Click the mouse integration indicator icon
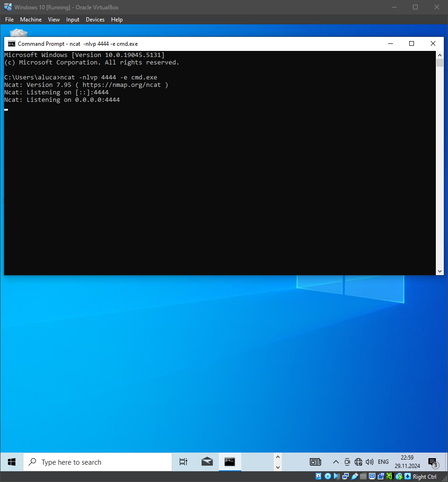448x482 pixels. (x=399, y=476)
